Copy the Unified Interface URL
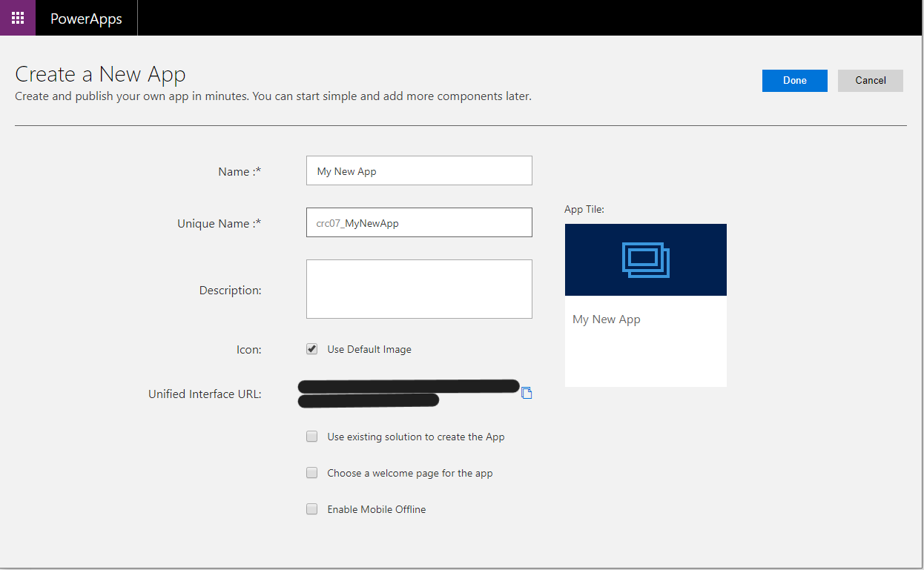Image resolution: width=924 pixels, height=570 pixels. point(527,393)
